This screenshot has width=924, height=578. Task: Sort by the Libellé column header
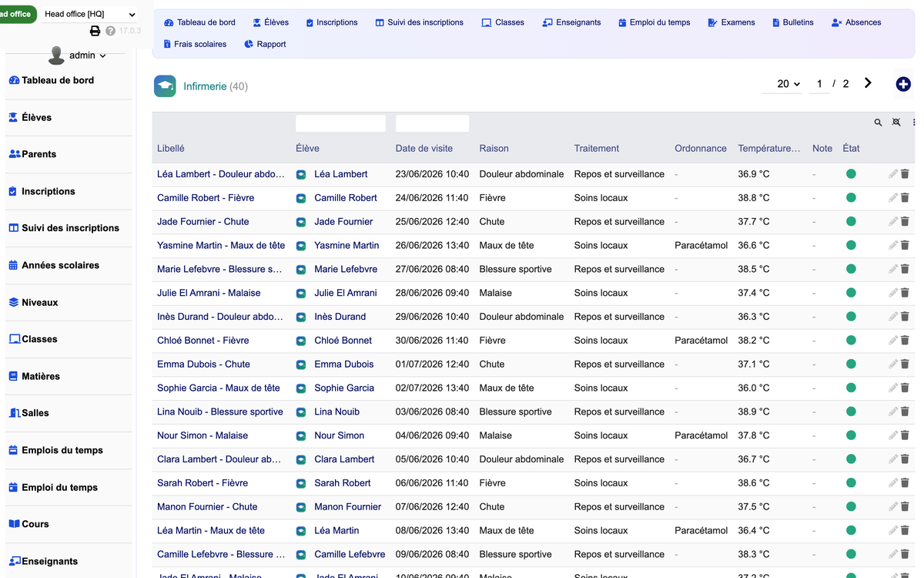tap(171, 148)
